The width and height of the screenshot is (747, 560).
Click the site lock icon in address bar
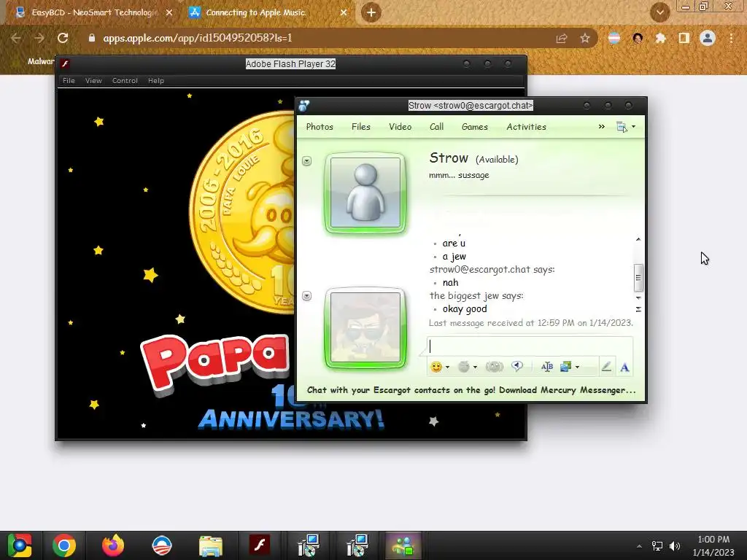91,38
